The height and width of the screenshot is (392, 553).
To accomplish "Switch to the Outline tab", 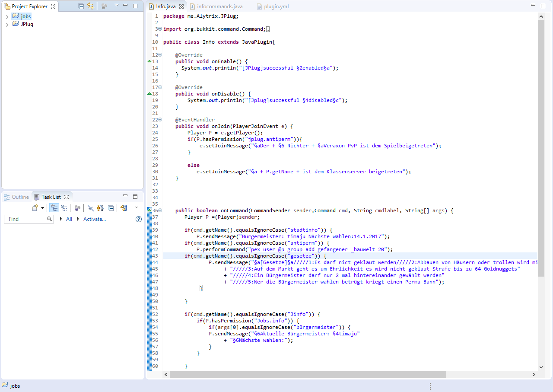I will pyautogui.click(x=16, y=197).
